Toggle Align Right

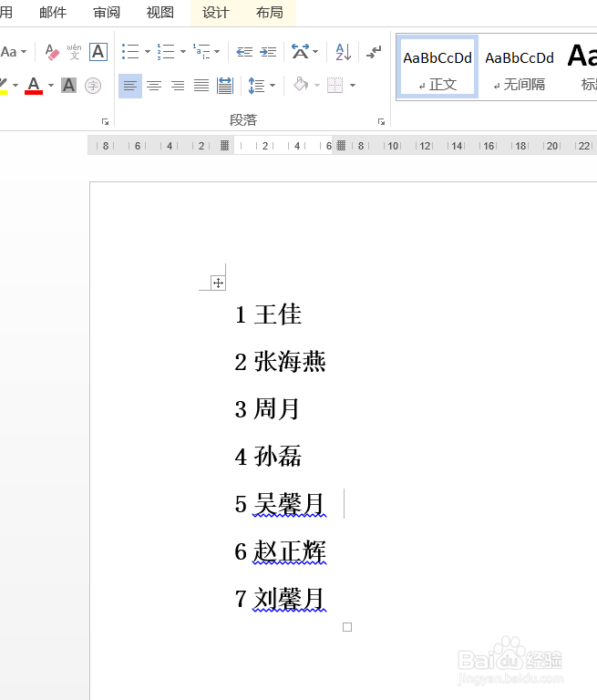pyautogui.click(x=178, y=86)
